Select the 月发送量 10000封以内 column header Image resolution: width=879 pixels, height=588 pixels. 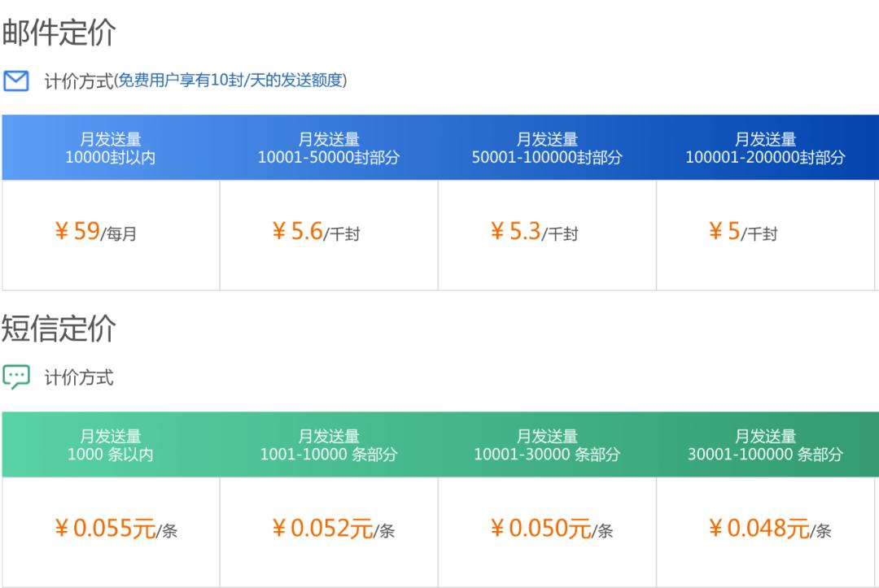110,147
